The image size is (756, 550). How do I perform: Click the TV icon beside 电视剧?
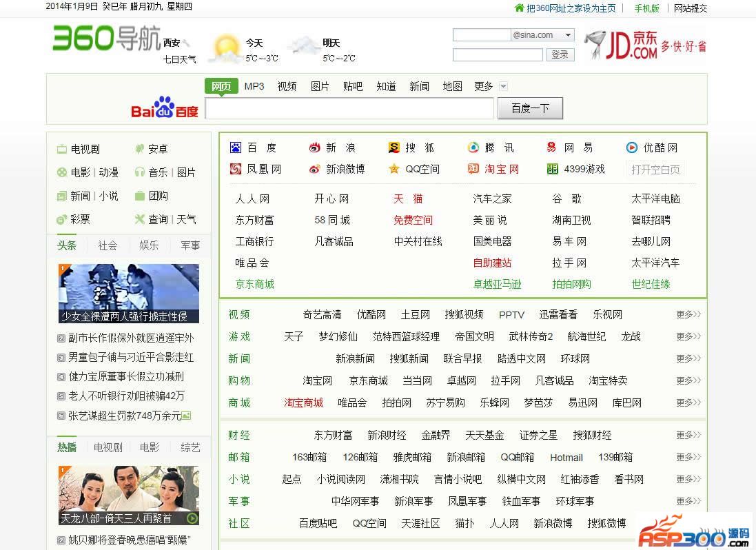coord(62,149)
